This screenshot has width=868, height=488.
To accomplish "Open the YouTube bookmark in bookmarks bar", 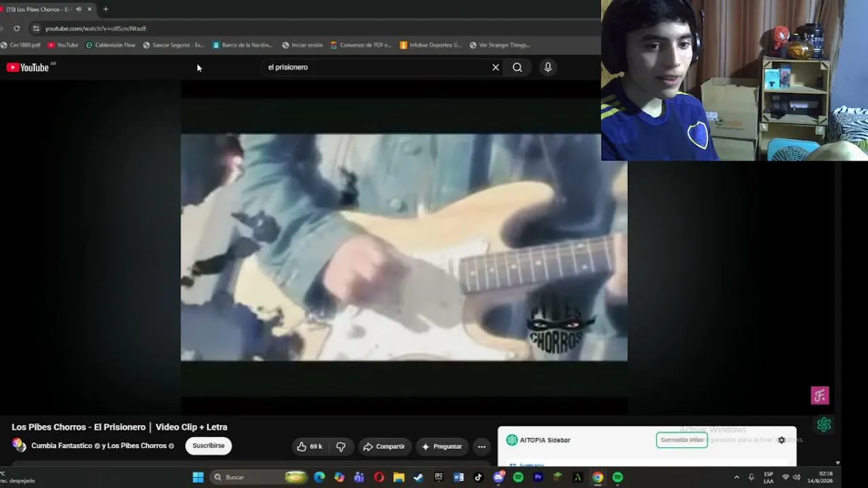I will tap(63, 45).
